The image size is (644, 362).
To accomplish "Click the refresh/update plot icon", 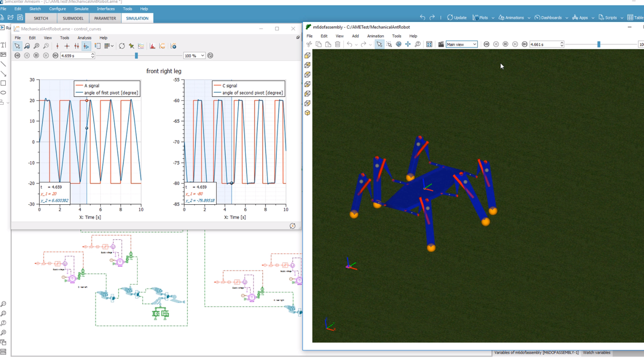I will click(x=122, y=46).
